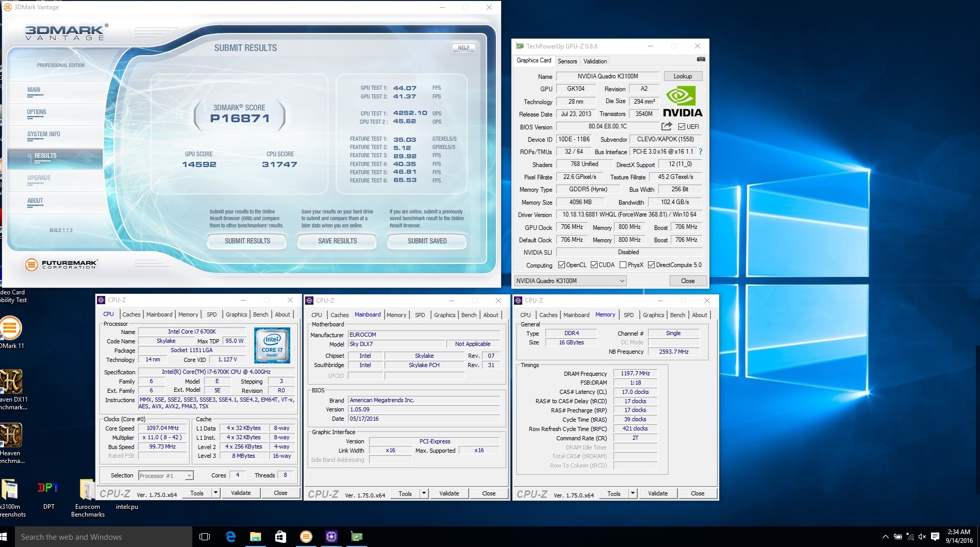Screen dimensions: 980x547
Task: Click the GPU-Z screenshot camera icon
Action: pos(701,60)
